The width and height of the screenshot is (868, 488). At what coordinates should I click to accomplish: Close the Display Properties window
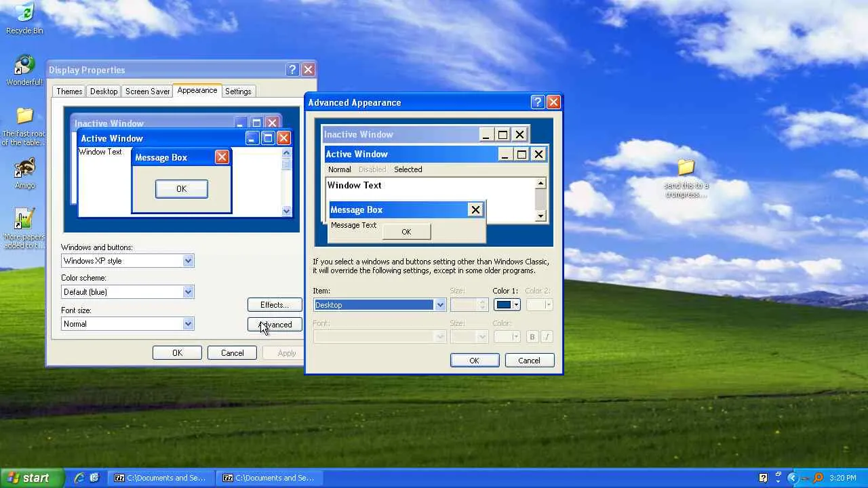(x=308, y=70)
